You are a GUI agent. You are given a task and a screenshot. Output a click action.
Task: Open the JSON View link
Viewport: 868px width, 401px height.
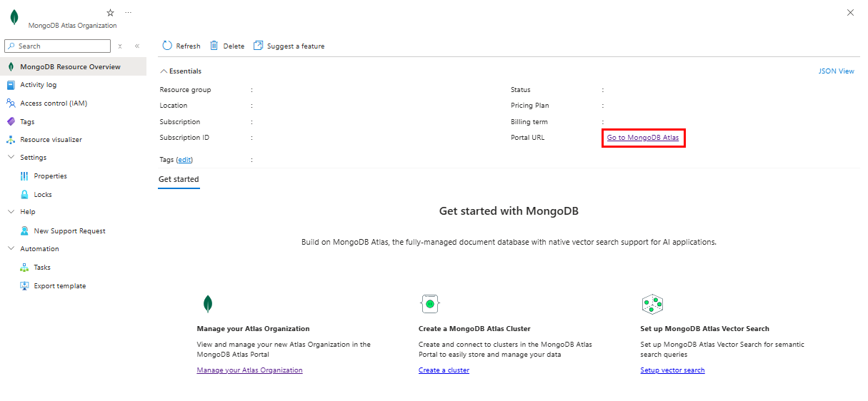(x=837, y=71)
